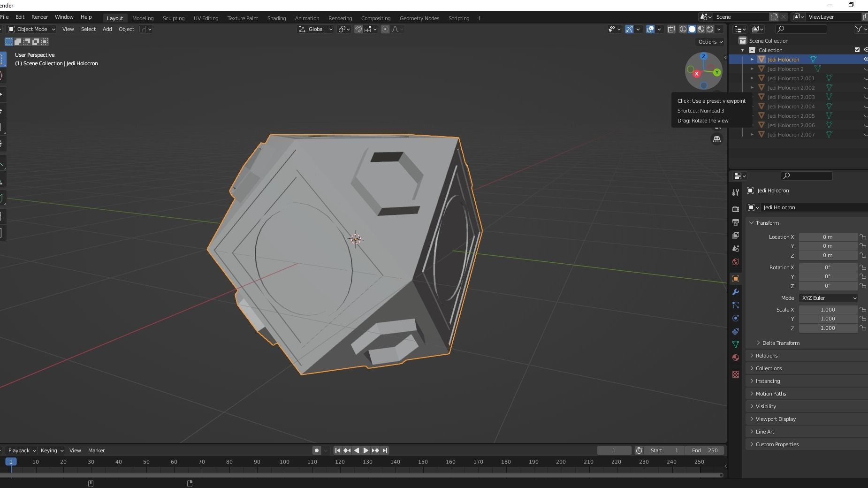Open the Particles properties tab
Image resolution: width=868 pixels, height=488 pixels.
click(x=736, y=305)
